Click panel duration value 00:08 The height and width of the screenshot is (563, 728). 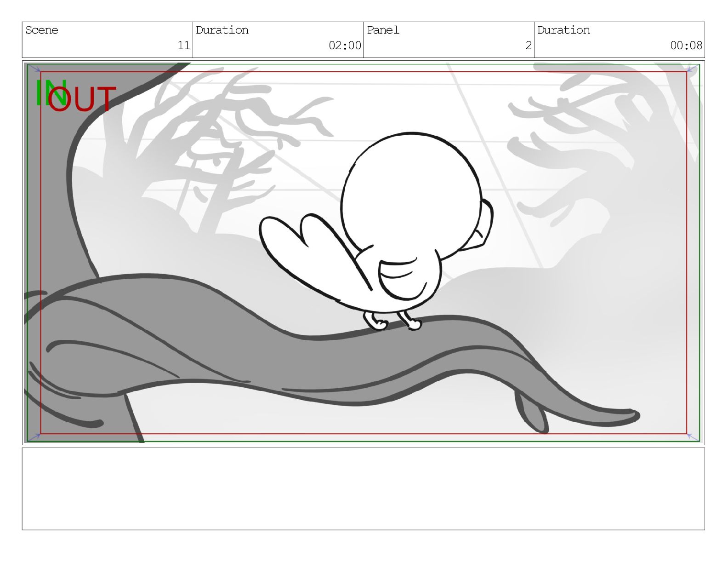tap(686, 46)
